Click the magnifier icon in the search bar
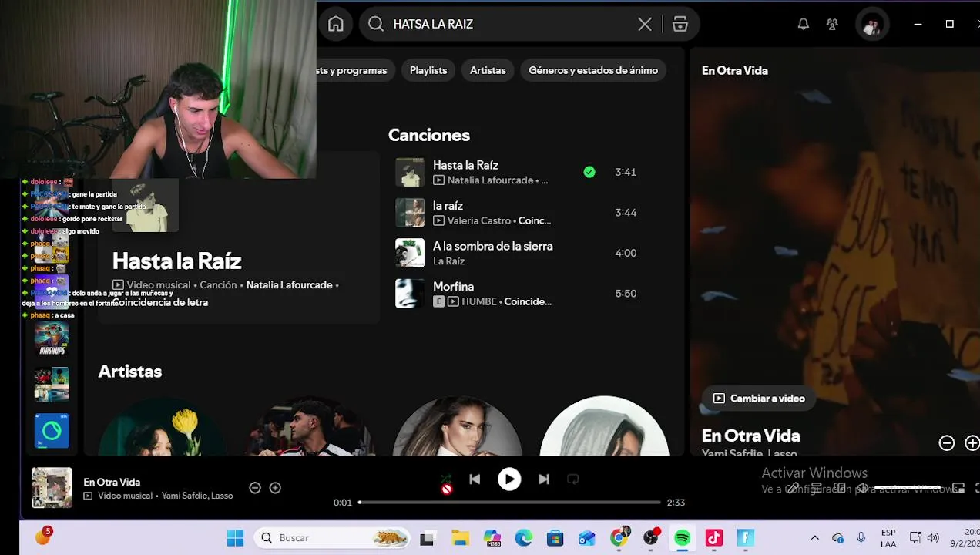 click(x=376, y=24)
